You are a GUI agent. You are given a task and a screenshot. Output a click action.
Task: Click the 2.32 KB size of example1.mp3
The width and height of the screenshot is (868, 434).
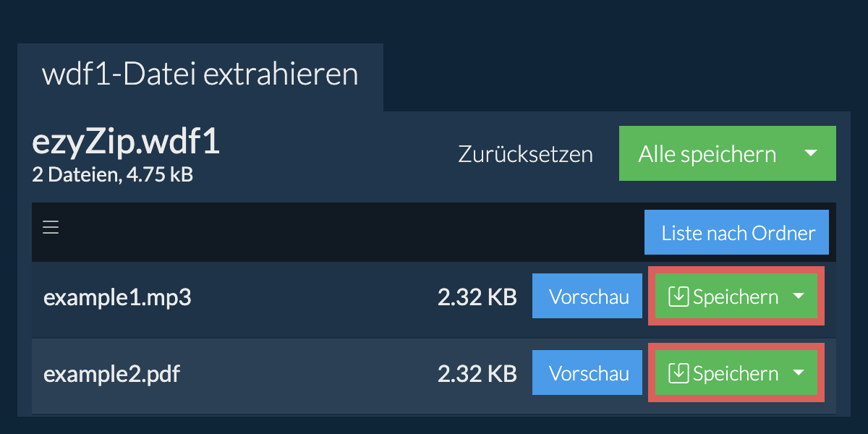coord(477,297)
